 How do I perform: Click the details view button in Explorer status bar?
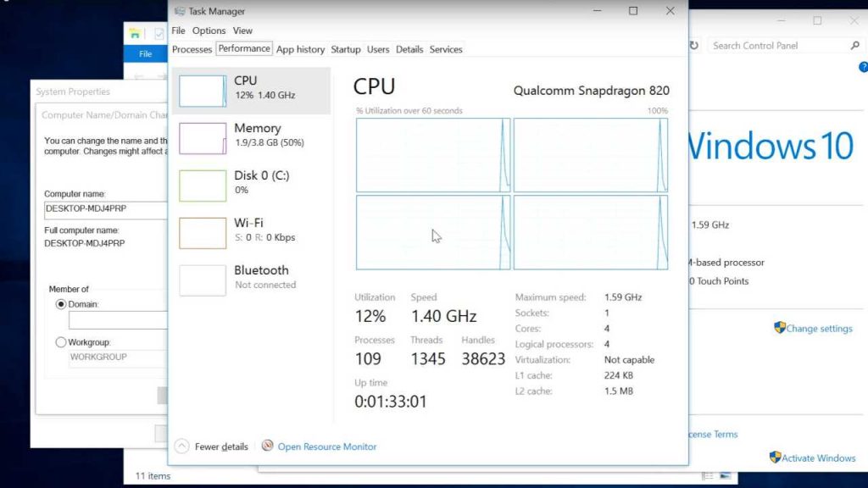click(x=708, y=476)
